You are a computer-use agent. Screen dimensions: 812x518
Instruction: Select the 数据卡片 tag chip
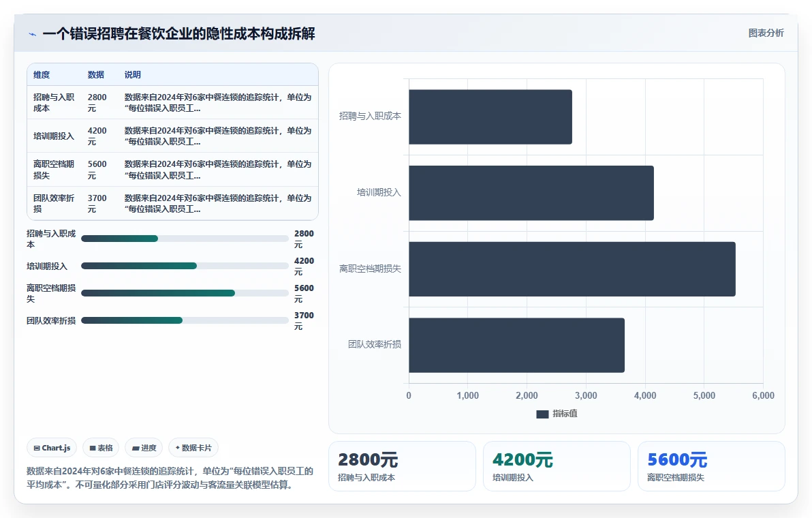coord(193,448)
